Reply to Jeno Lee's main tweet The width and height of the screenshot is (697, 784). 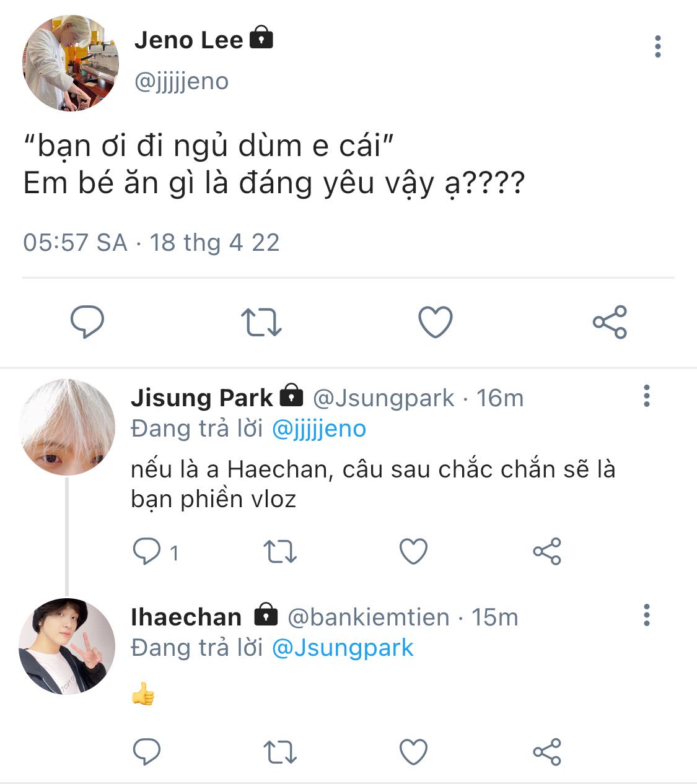[87, 322]
